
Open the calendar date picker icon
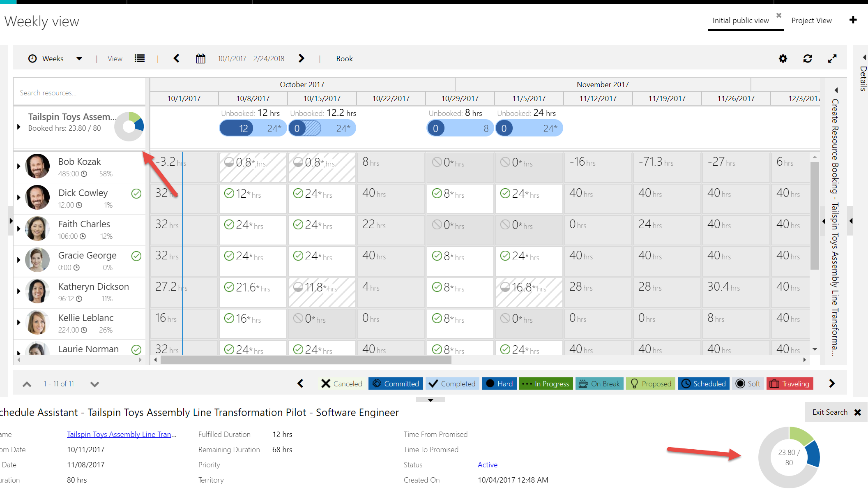coord(200,59)
